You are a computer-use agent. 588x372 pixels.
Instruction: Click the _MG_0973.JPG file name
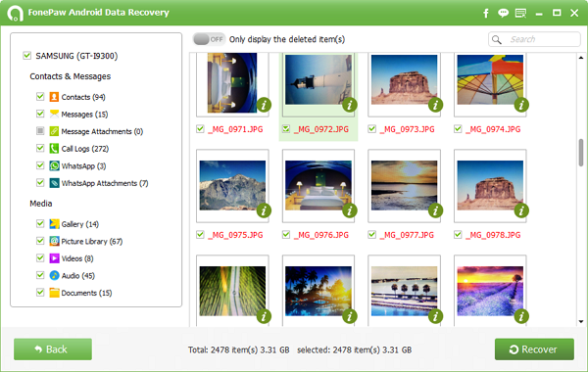(x=407, y=129)
